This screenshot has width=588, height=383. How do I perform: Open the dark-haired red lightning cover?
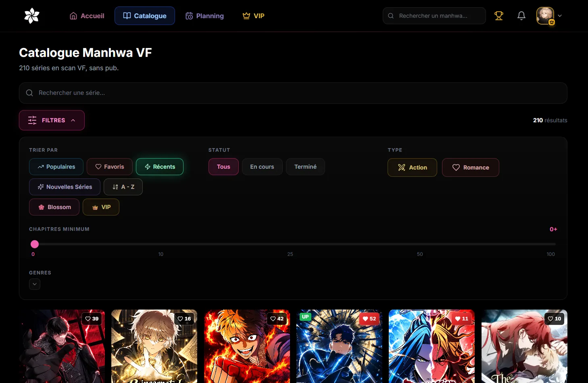click(x=62, y=346)
